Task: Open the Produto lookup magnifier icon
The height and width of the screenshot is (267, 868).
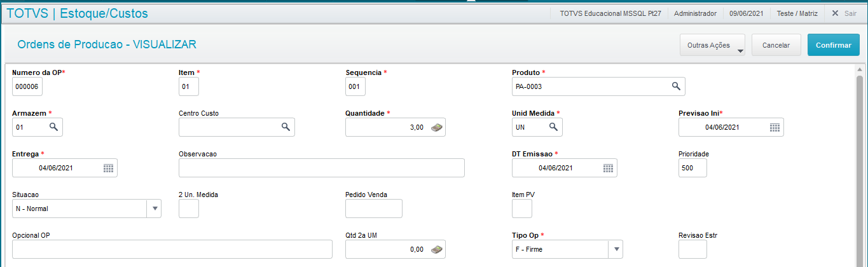Action: [677, 86]
